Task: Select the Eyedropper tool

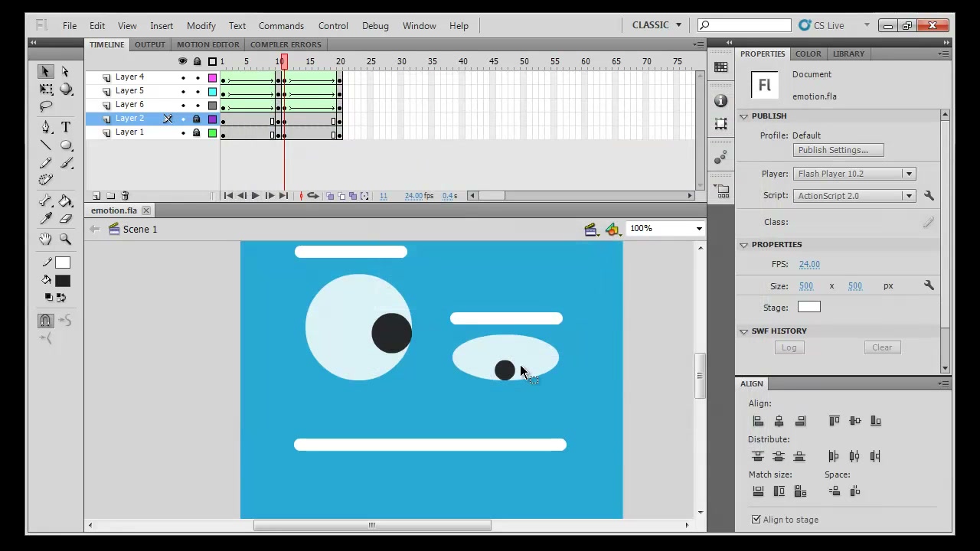Action: pyautogui.click(x=45, y=219)
